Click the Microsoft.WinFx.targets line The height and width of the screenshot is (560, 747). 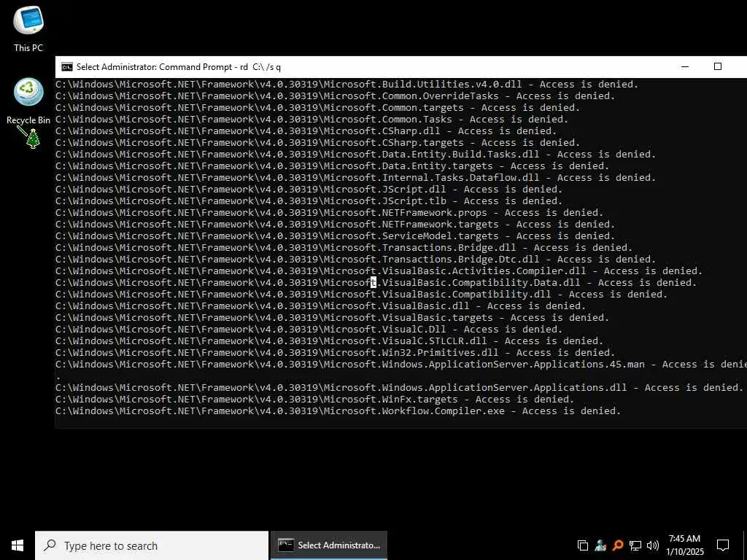pos(314,400)
